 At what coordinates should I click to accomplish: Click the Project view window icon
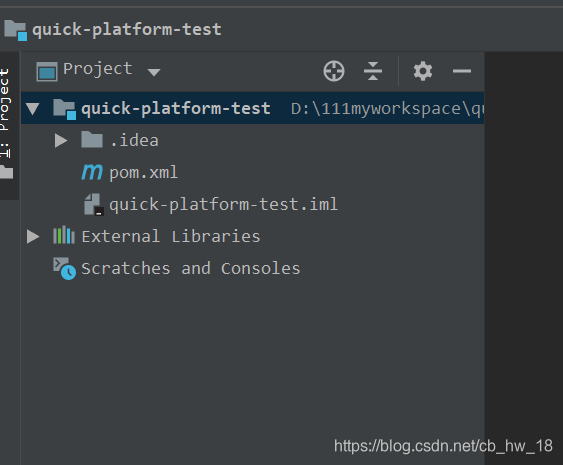pos(47,71)
